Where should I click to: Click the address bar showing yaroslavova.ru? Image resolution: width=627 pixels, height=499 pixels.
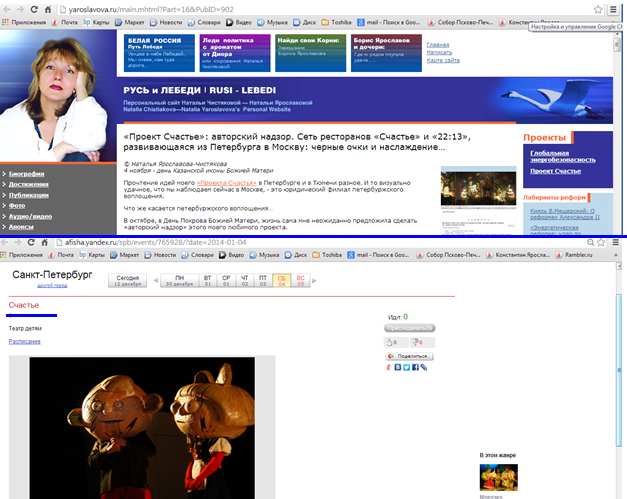click(x=324, y=10)
